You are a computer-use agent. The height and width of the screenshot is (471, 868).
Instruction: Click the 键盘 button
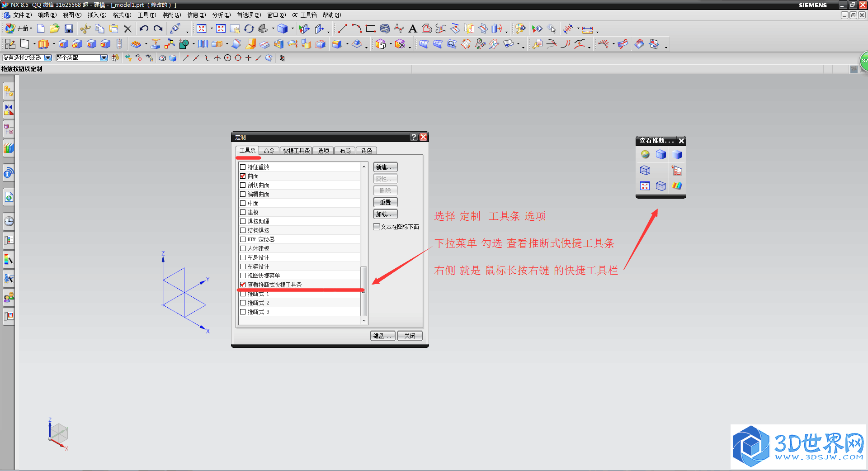click(x=382, y=336)
